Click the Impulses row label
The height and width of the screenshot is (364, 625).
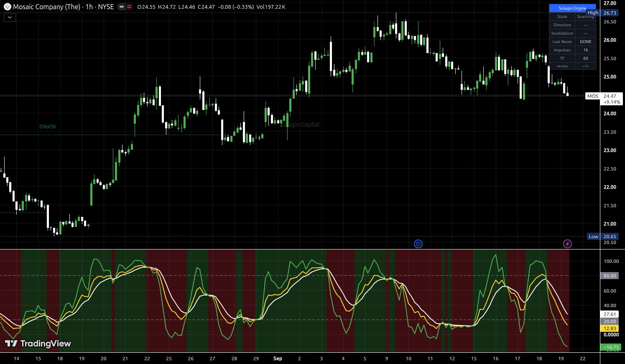point(562,50)
